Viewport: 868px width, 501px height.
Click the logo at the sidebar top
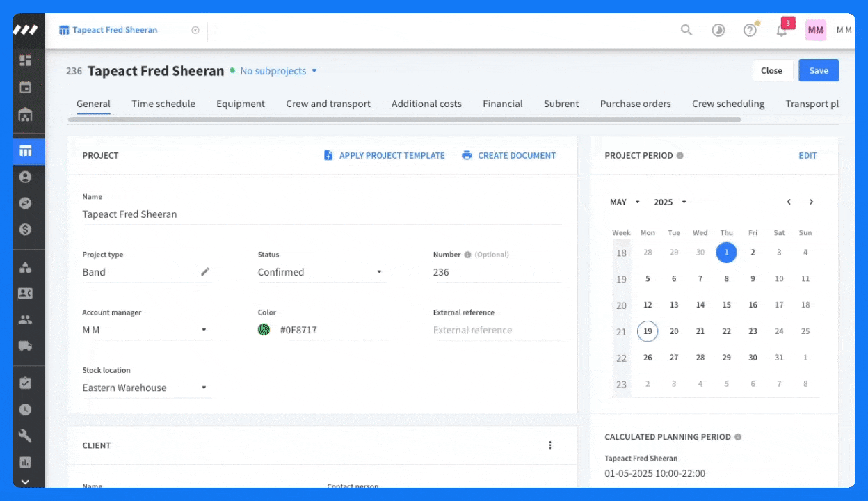26,30
